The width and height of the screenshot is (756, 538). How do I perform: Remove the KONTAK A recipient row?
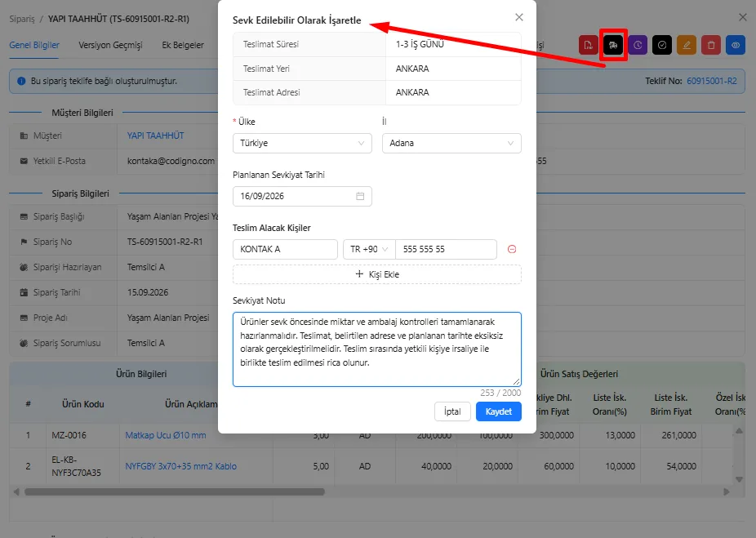[x=512, y=249]
